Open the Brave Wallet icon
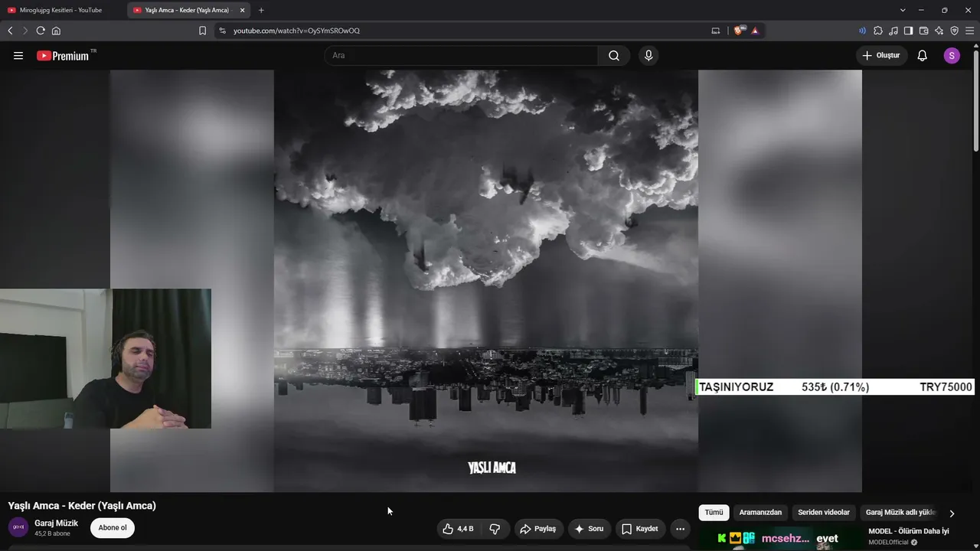Viewport: 980px width, 551px height. pyautogui.click(x=923, y=31)
